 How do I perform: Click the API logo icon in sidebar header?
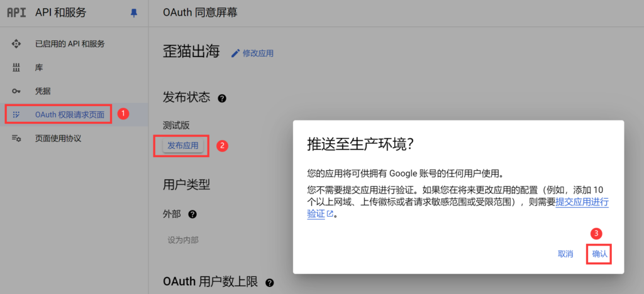tap(16, 13)
